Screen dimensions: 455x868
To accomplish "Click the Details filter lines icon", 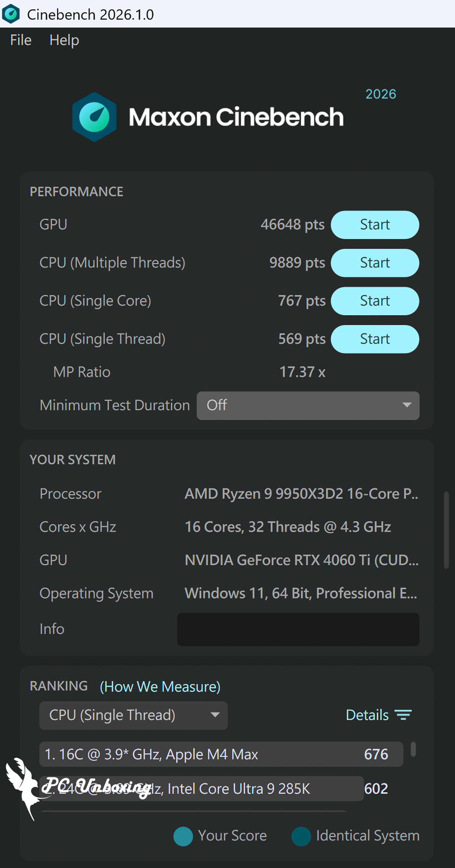I will (x=403, y=715).
